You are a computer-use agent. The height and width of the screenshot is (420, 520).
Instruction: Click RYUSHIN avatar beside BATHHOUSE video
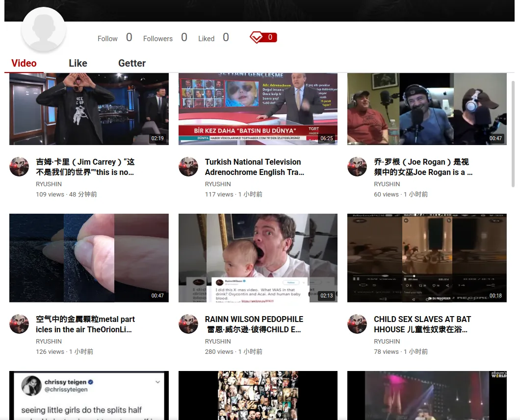357,324
